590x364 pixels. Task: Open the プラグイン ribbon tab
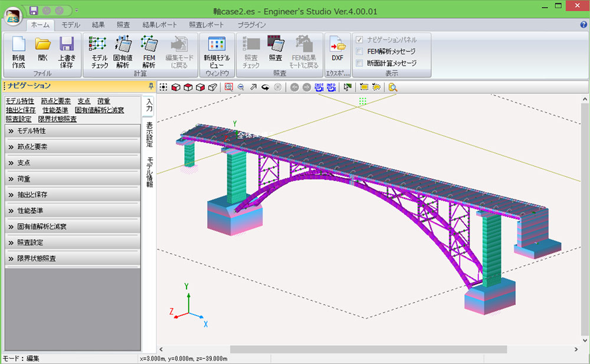point(251,25)
